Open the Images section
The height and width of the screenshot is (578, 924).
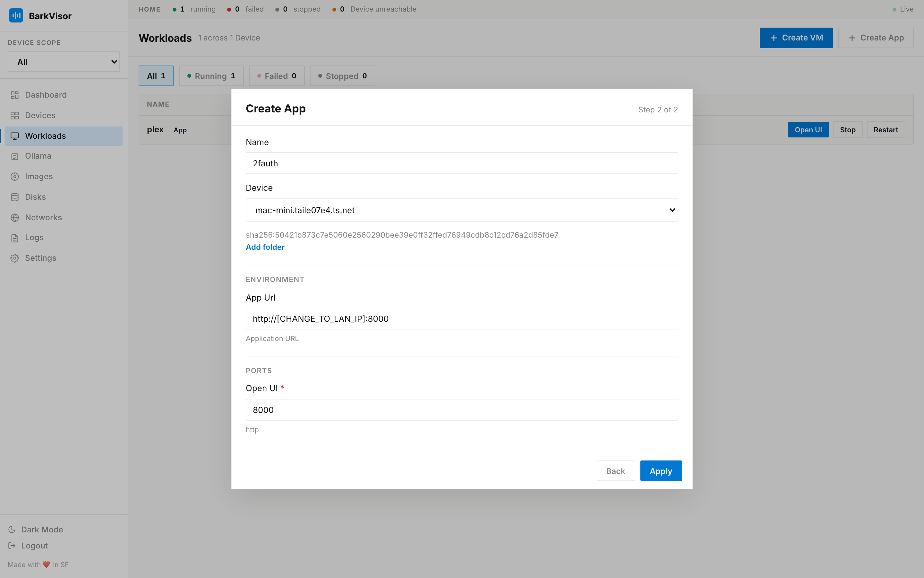pos(64,177)
